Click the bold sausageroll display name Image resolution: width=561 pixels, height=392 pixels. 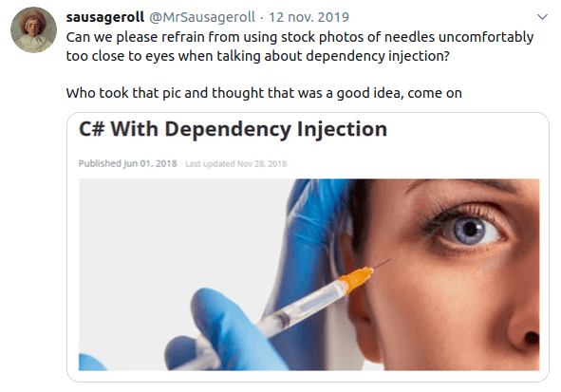pos(104,17)
